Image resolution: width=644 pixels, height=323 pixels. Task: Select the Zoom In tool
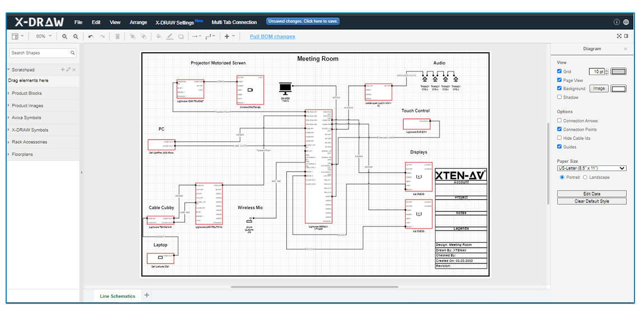65,36
